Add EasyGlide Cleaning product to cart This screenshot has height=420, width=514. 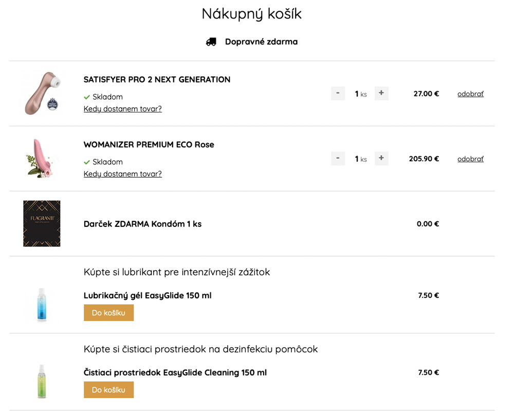click(108, 390)
